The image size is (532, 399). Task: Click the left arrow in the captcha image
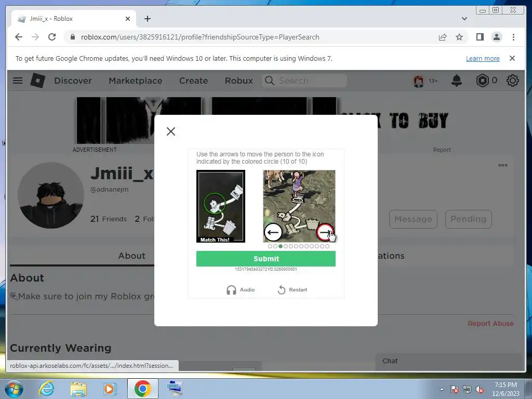pyautogui.click(x=273, y=232)
